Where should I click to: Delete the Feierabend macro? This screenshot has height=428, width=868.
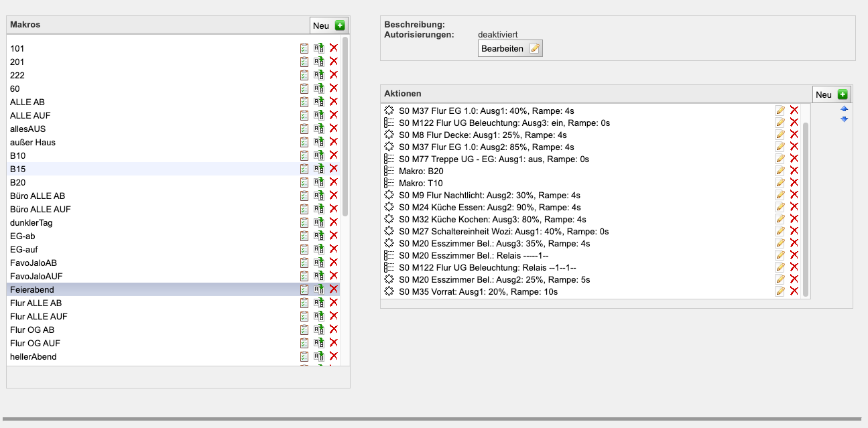[x=333, y=289]
